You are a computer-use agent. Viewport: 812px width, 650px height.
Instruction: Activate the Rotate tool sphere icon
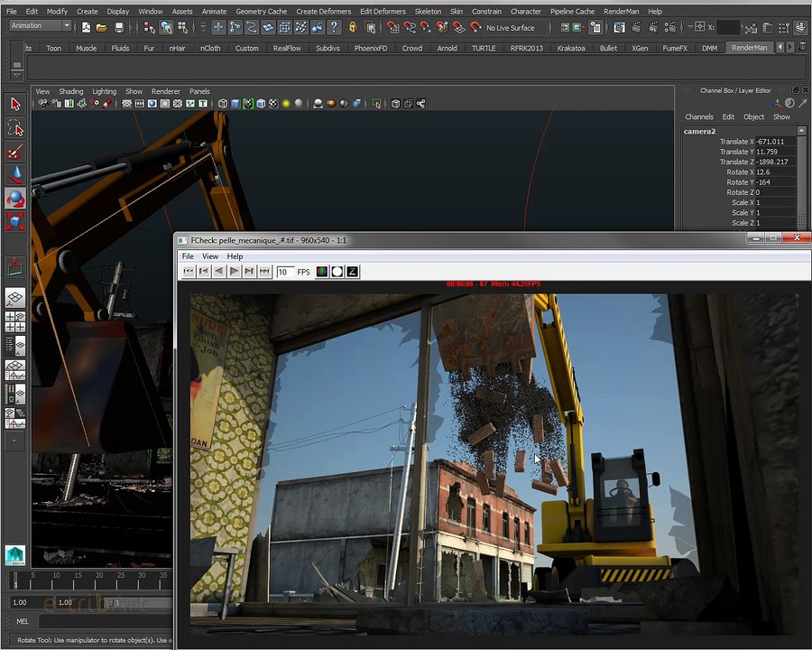15,199
